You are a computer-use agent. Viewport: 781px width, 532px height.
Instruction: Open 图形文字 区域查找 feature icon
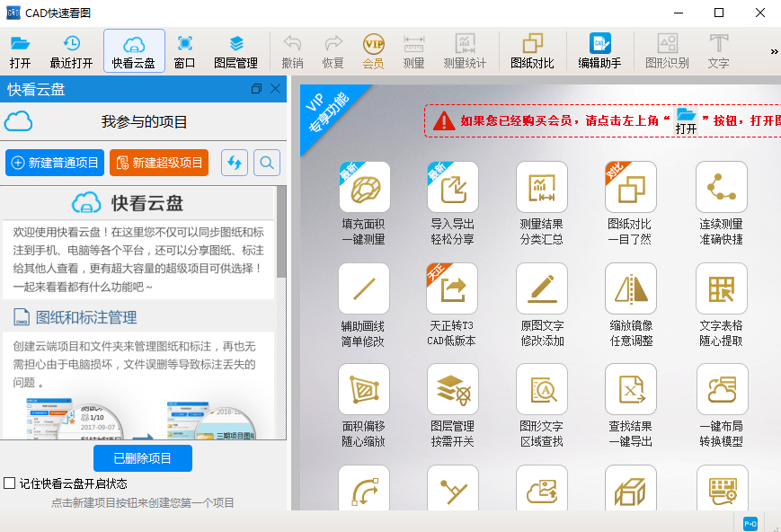pyautogui.click(x=542, y=389)
